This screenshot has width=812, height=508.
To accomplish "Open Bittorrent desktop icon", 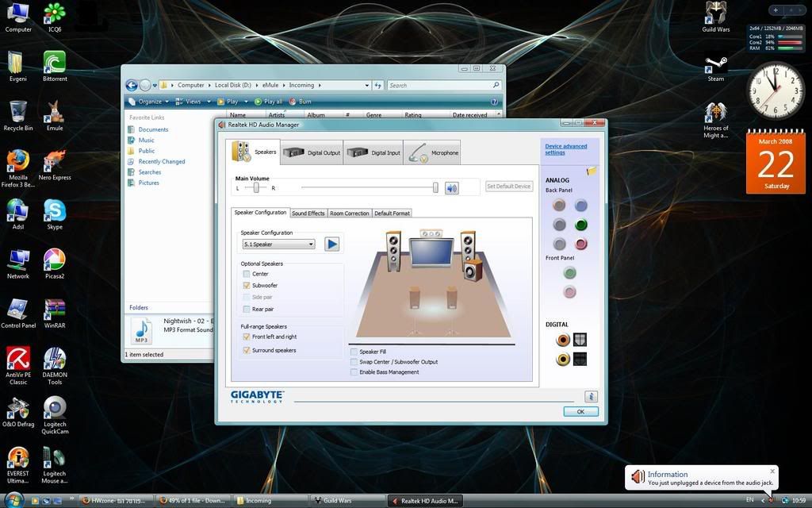I will tap(55, 67).
